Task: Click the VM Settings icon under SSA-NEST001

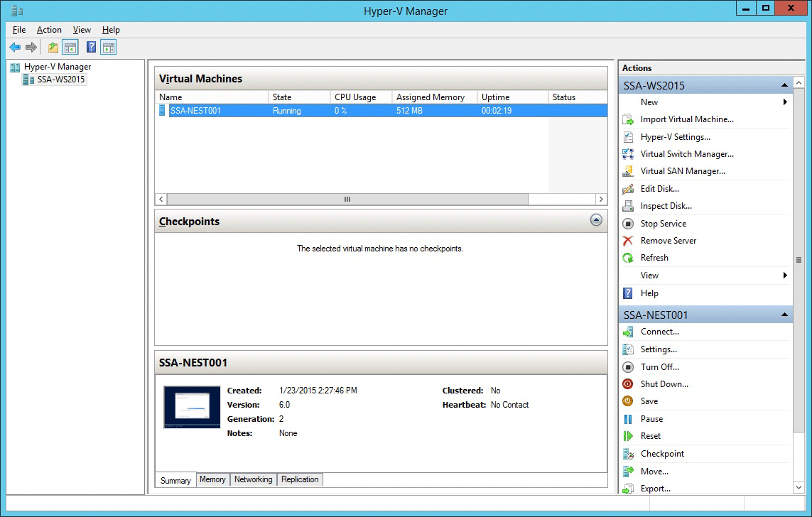Action: [627, 349]
